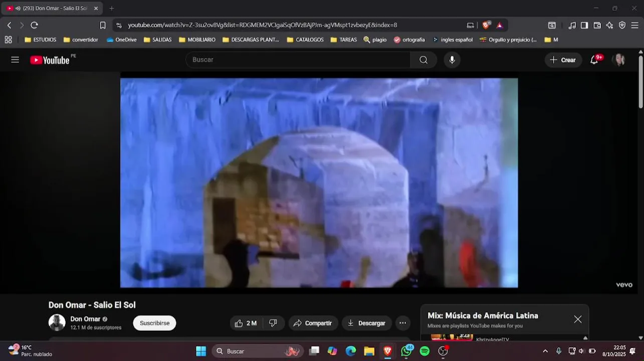Open the DESCARGAS PLANT... bookmark folder
The height and width of the screenshot is (361, 644).
click(x=251, y=40)
